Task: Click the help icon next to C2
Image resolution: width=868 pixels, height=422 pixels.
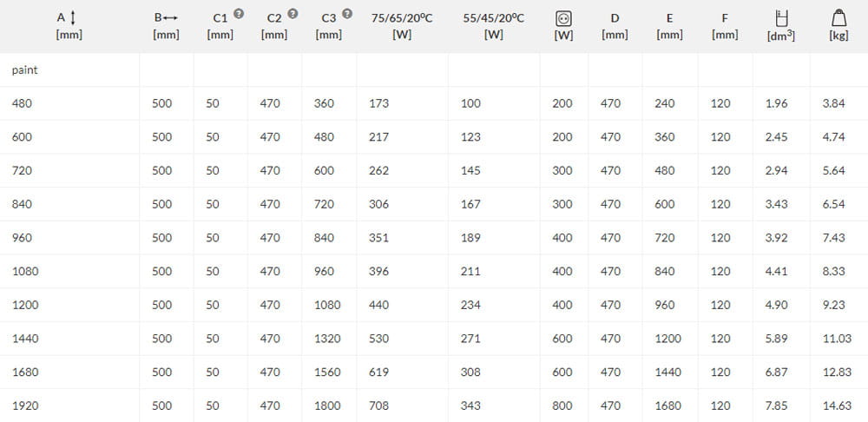Action: tap(293, 15)
